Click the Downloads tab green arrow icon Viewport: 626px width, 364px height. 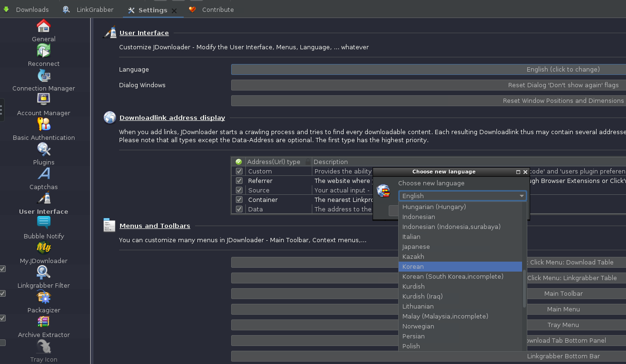coord(7,9)
